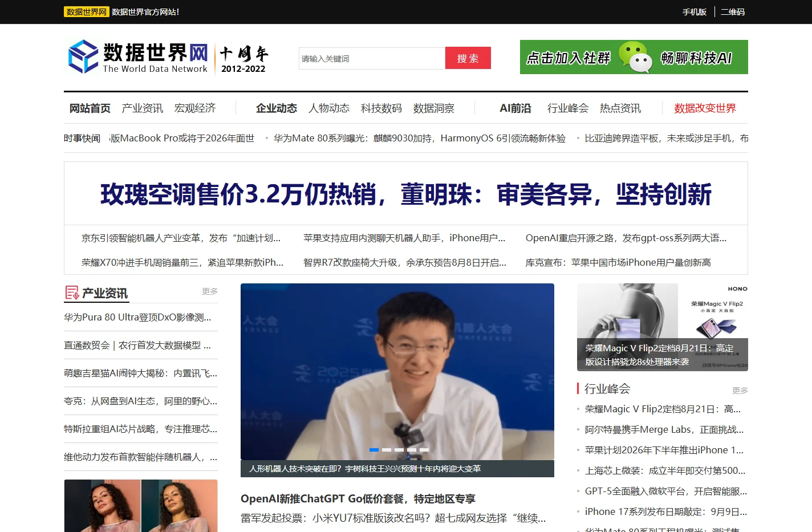Image resolution: width=812 pixels, height=532 pixels.
Task: Open article 华为Pura 80 Ultra登顶DxO影像测
Action: (x=137, y=317)
